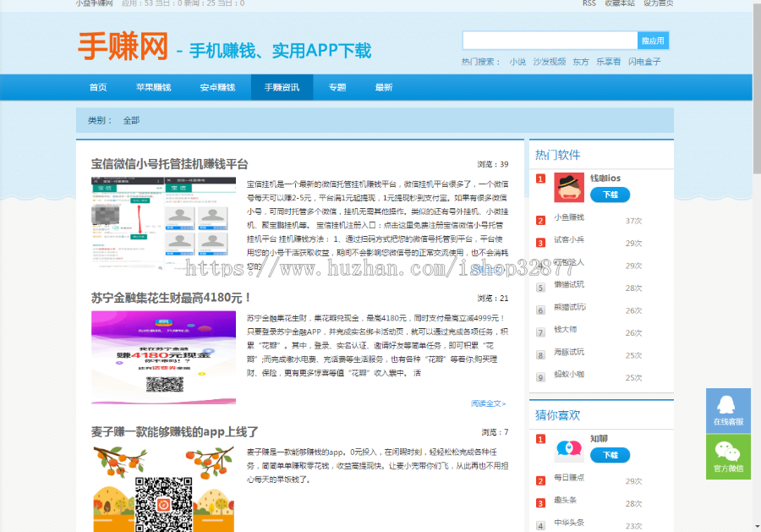The height and width of the screenshot is (532, 761).
Task: Open the RSS link at top right
Action: 589,3
